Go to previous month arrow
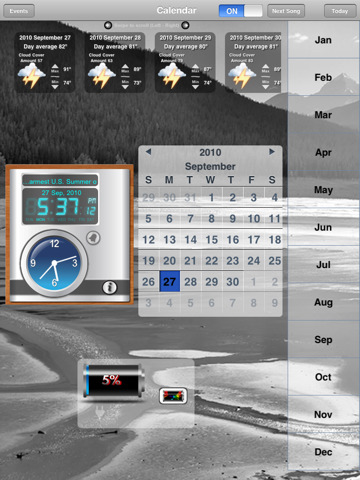 click(x=148, y=152)
